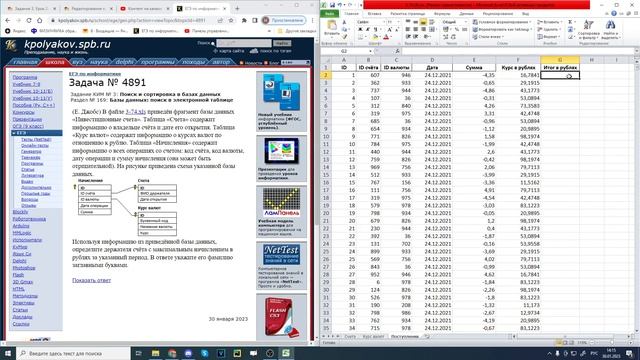640x360 pixels.
Task: Open the Chrome three-dot menu
Action: tap(312, 20)
